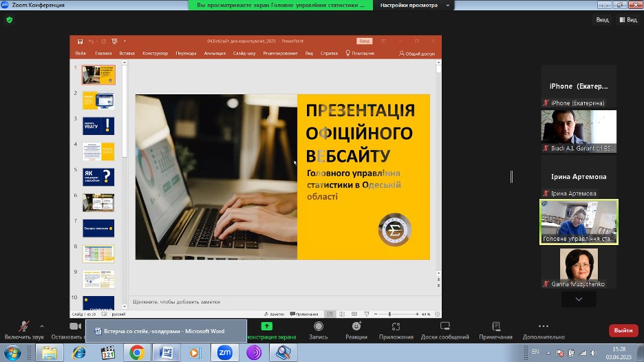Unmute microphone with Включить звук
The image size is (644, 362).
point(24,331)
